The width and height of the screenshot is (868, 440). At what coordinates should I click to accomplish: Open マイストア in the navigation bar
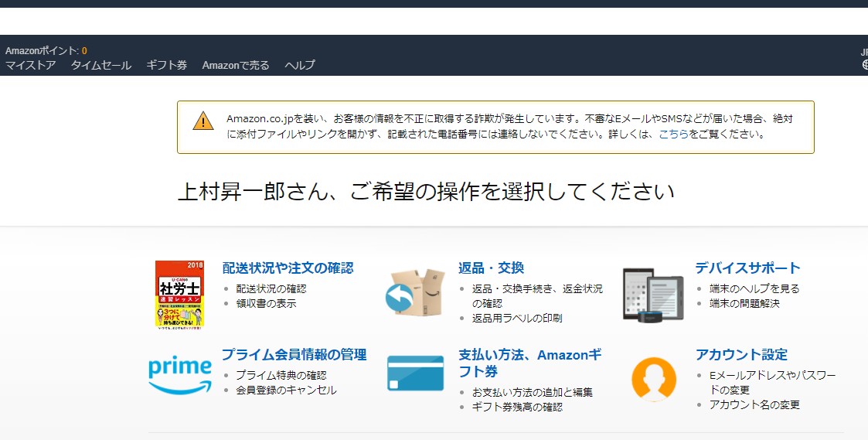pos(30,65)
